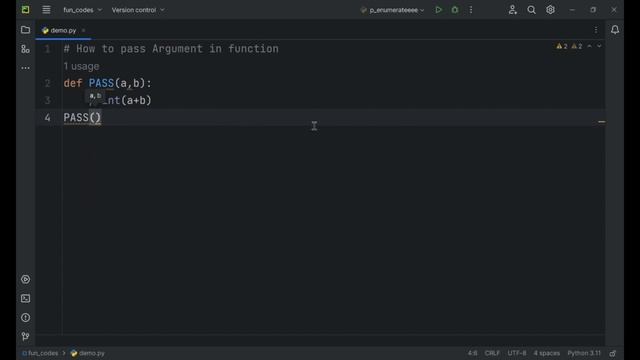Image resolution: width=640 pixels, height=360 pixels.
Task: Open the Project tool window folder icon
Action: click(25, 30)
